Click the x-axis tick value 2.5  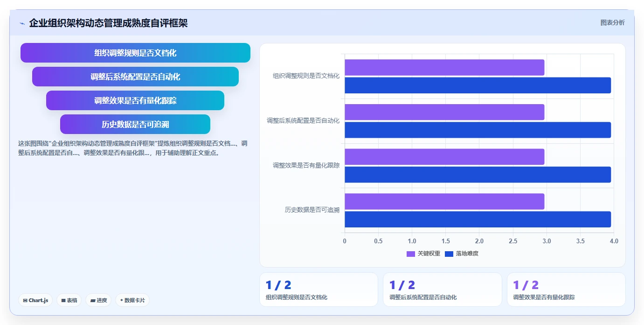click(x=513, y=241)
